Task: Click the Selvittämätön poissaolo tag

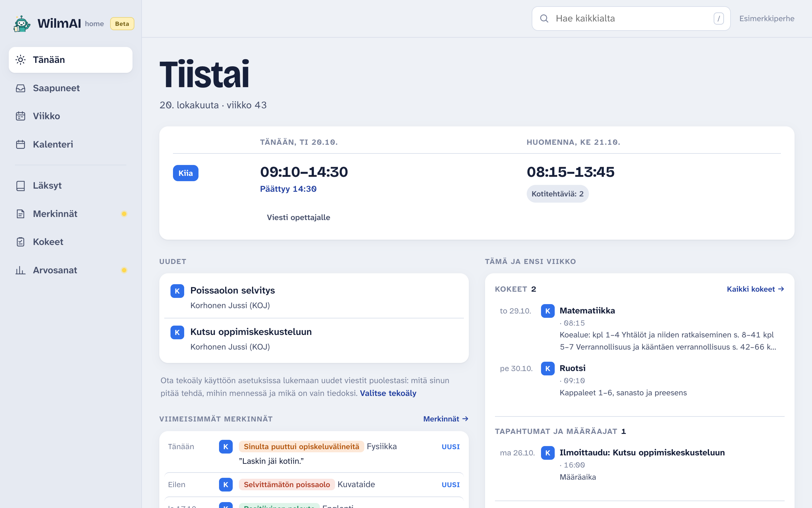Action: coord(287,484)
